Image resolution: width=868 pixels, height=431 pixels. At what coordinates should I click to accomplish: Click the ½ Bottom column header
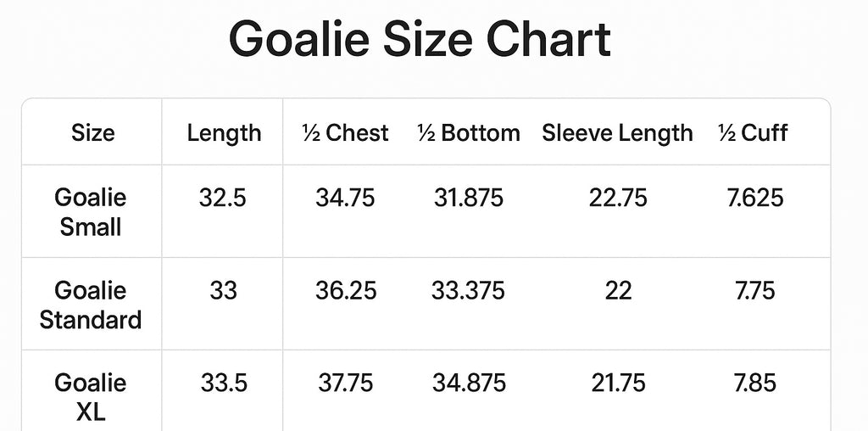[x=468, y=133]
